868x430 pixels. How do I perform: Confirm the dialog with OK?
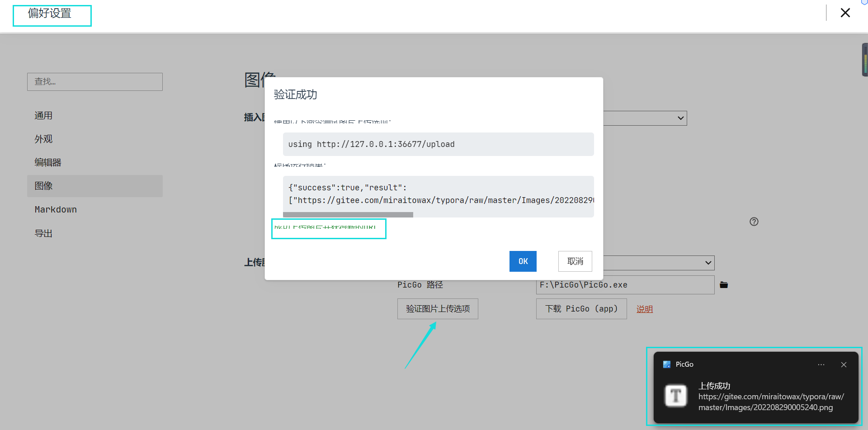(x=523, y=261)
